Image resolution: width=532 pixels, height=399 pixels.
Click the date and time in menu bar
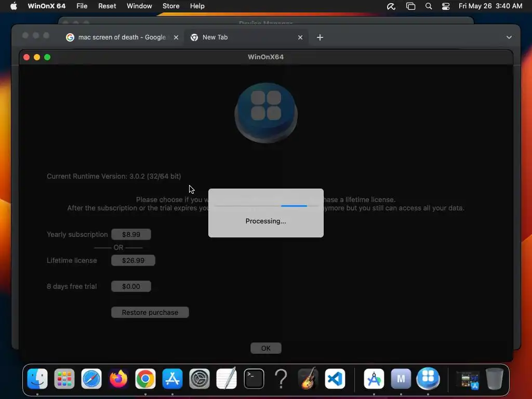[x=490, y=6]
